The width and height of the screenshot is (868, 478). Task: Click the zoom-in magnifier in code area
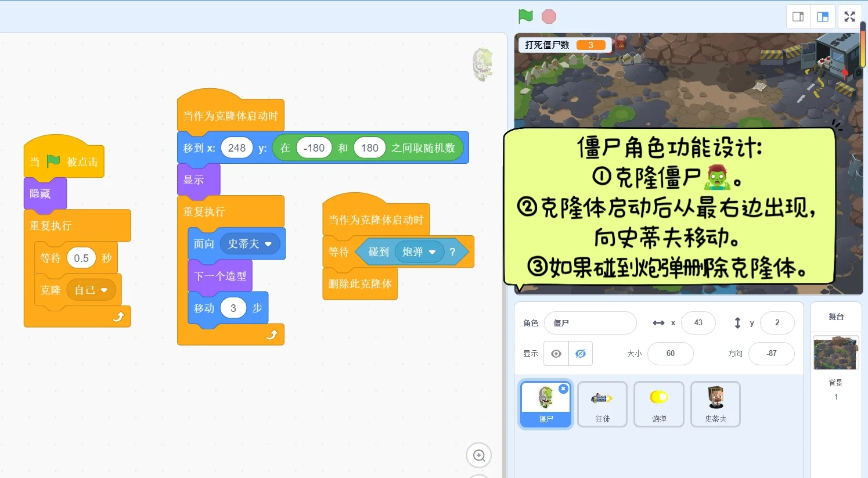coord(478,455)
